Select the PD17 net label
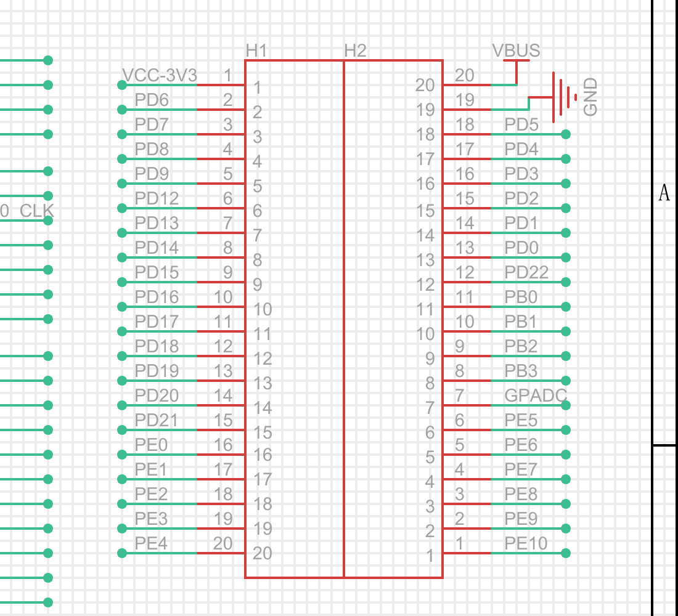Viewport: 678px width, 616px height. click(157, 322)
